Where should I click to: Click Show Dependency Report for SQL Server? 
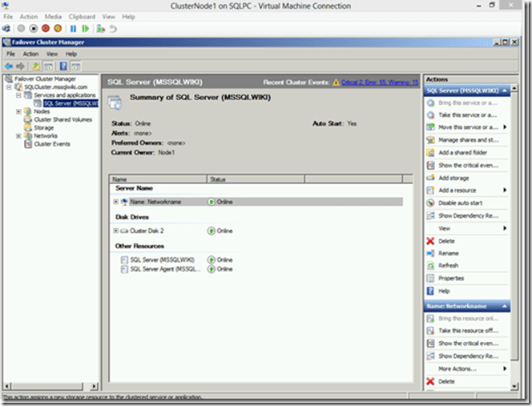(468, 215)
